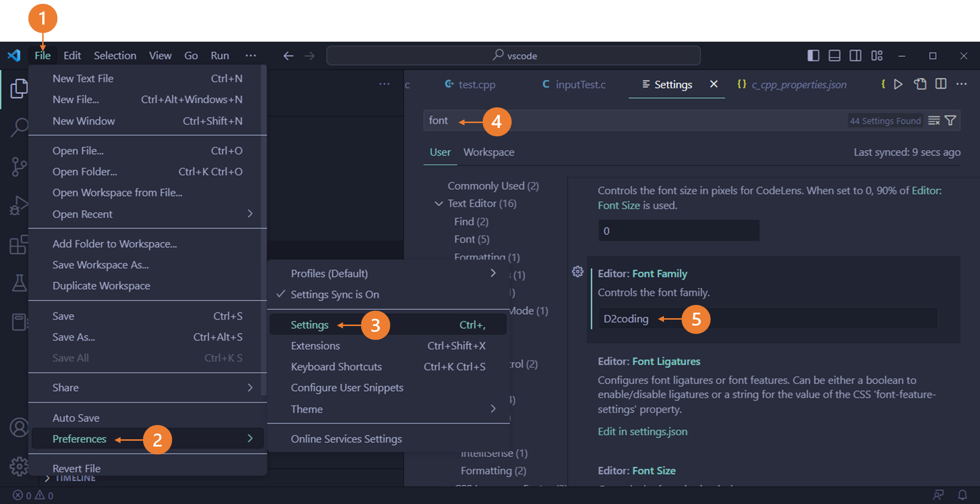Screen dimensions: 980x504
Task: Toggle Settings Sync is On
Action: (x=388, y=294)
